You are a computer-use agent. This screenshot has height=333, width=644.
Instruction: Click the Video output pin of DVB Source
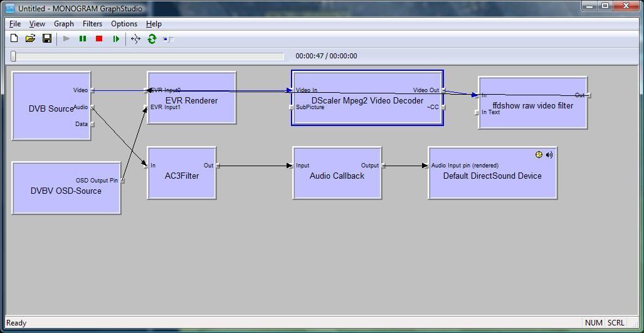point(93,90)
